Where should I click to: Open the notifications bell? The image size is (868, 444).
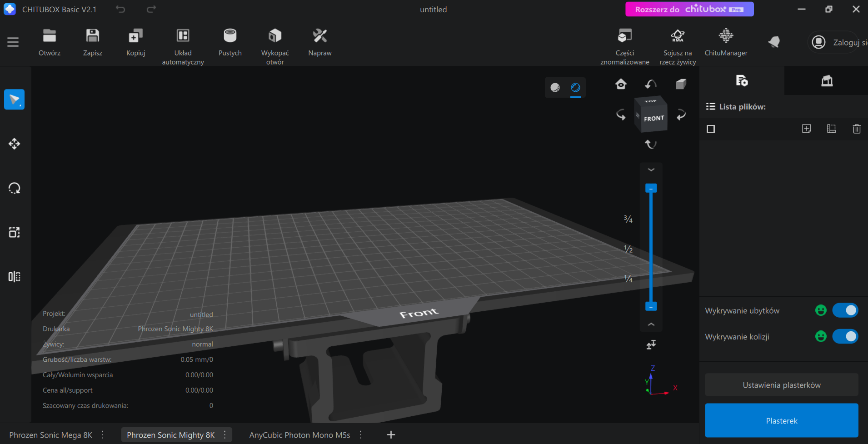(774, 42)
